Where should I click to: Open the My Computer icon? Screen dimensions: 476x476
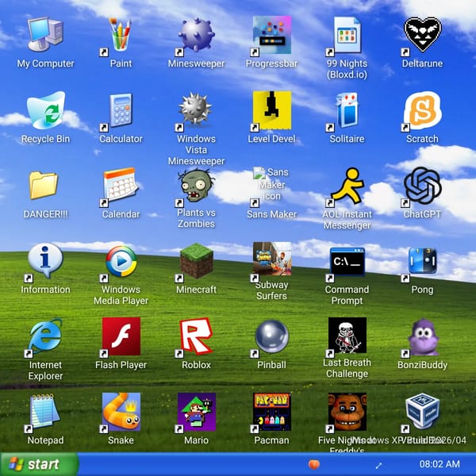45,35
